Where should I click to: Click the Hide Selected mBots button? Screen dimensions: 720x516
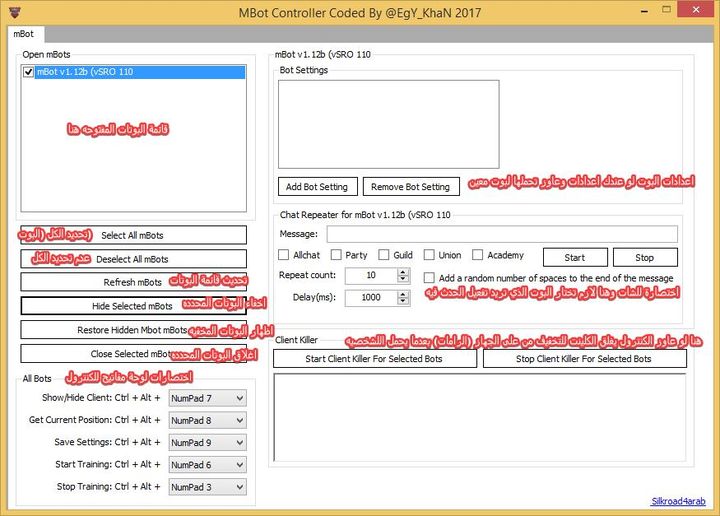click(134, 306)
